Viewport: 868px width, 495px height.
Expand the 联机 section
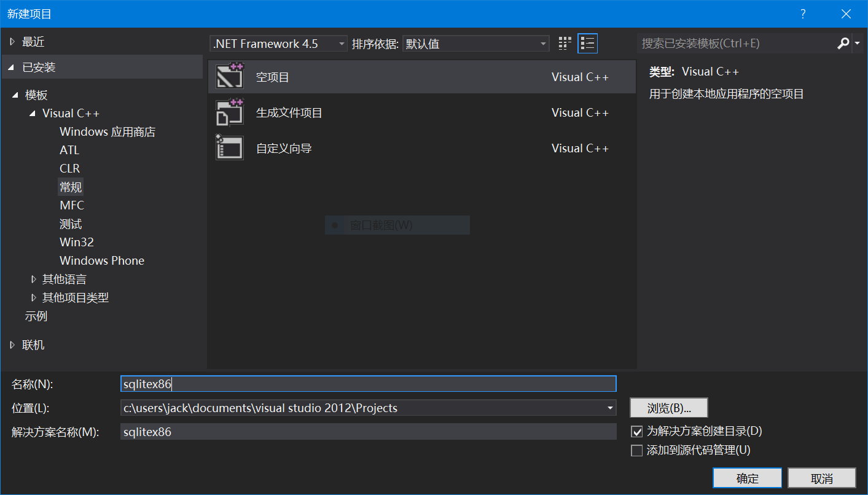click(12, 345)
